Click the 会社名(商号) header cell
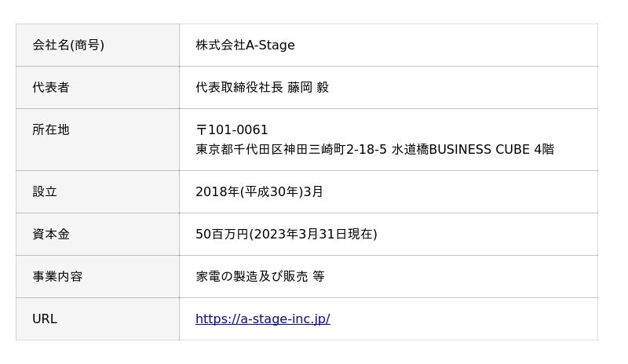Image resolution: width=628 pixels, height=364 pixels. coord(68,45)
